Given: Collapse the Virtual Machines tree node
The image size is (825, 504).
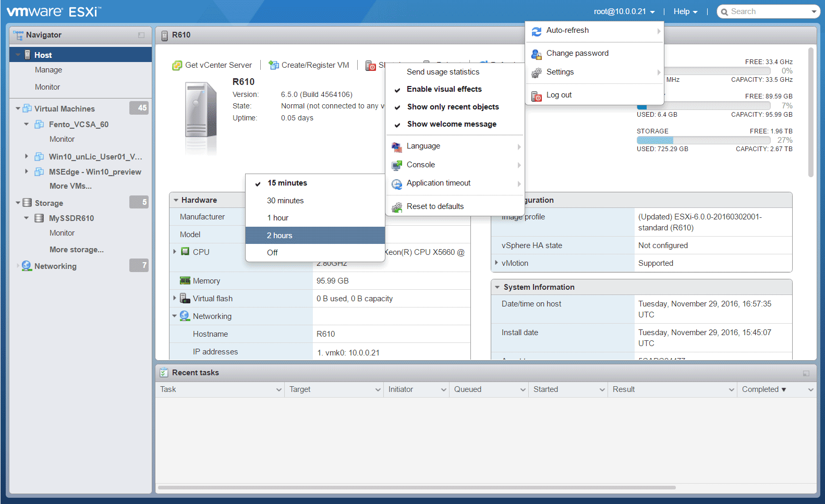Looking at the screenshot, I should click(x=18, y=108).
